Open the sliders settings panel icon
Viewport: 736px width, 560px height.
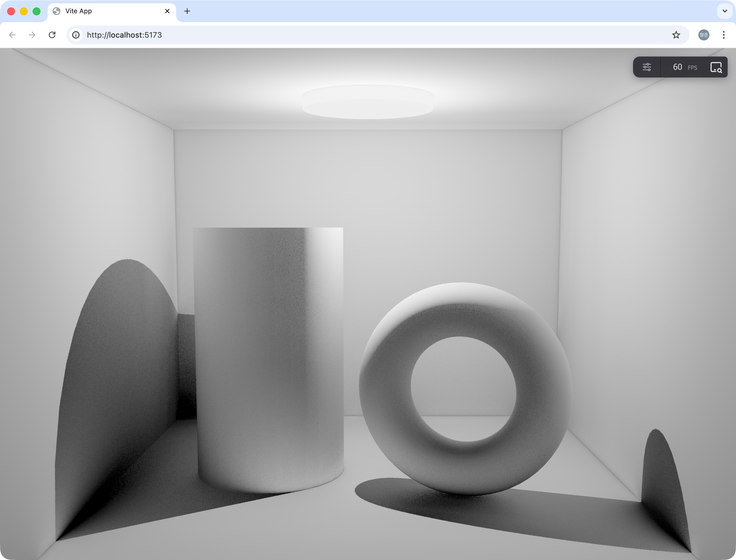coord(647,67)
